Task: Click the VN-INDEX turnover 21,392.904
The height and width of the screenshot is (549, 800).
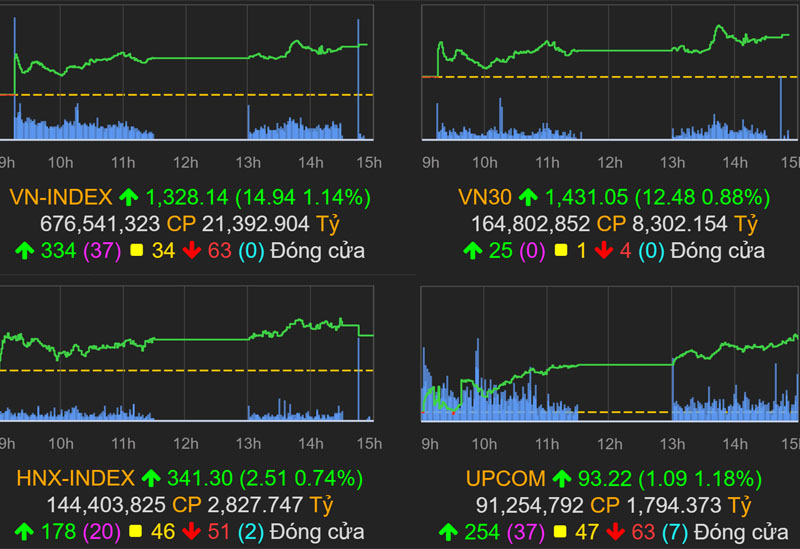Action: [256, 224]
